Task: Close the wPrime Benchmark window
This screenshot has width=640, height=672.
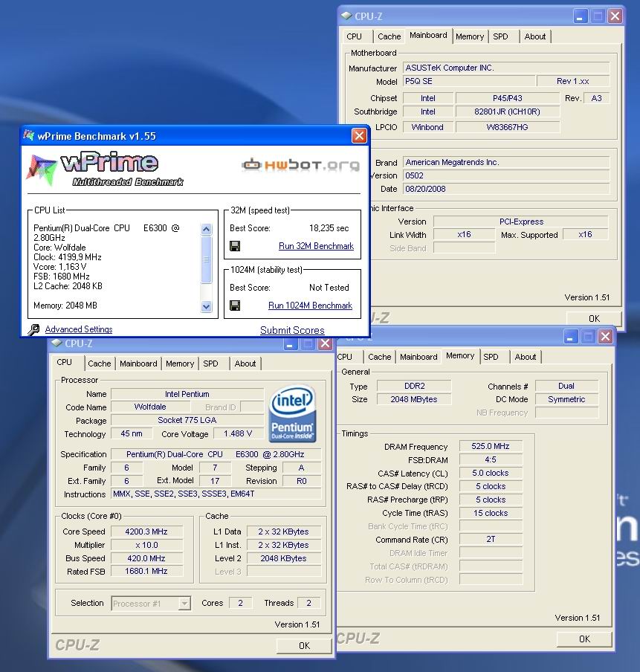Action: pos(359,136)
